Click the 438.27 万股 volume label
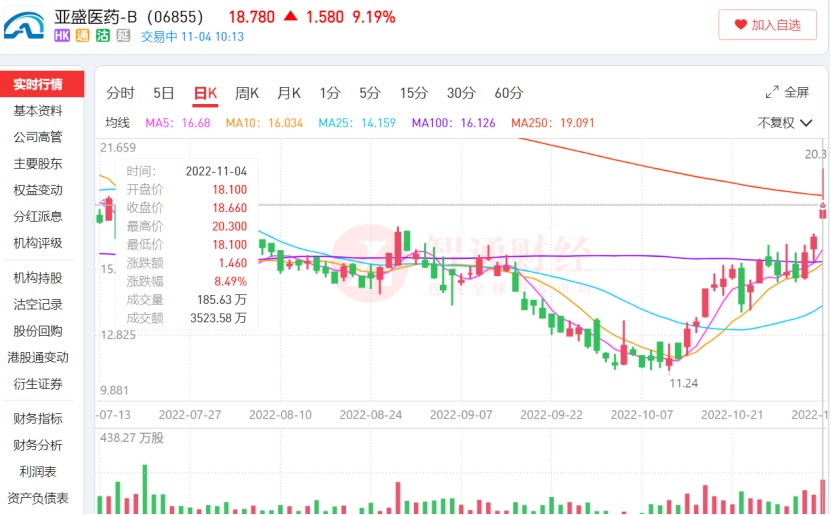 (132, 438)
